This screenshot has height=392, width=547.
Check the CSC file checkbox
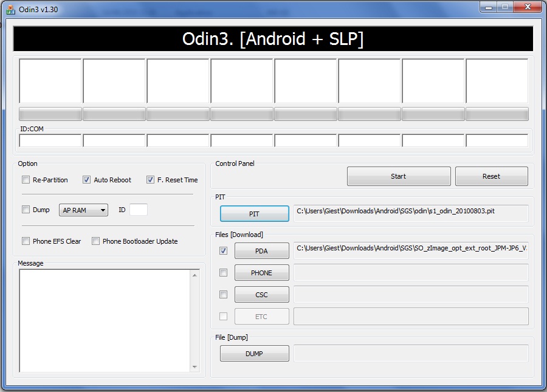pyautogui.click(x=223, y=295)
